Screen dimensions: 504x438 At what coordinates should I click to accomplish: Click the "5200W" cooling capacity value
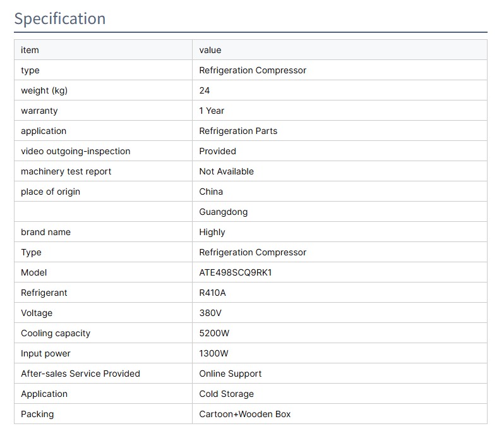(214, 333)
